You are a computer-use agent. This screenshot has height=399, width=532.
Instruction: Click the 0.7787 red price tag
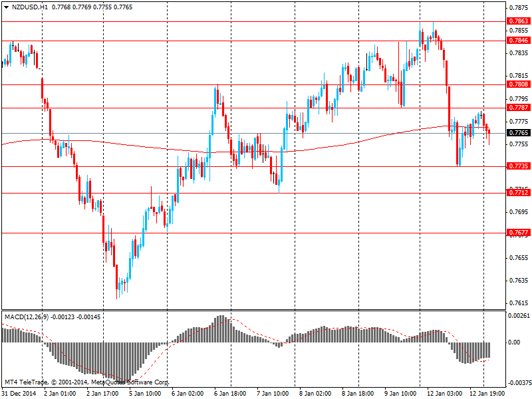[x=518, y=107]
